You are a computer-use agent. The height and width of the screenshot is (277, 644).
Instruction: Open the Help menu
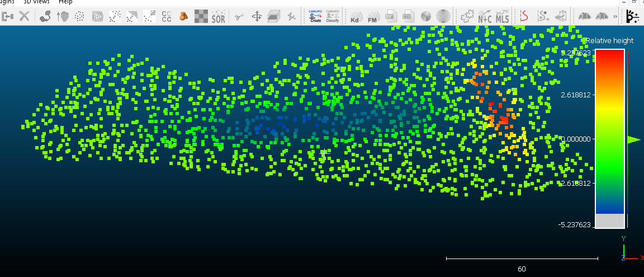pos(65,2)
